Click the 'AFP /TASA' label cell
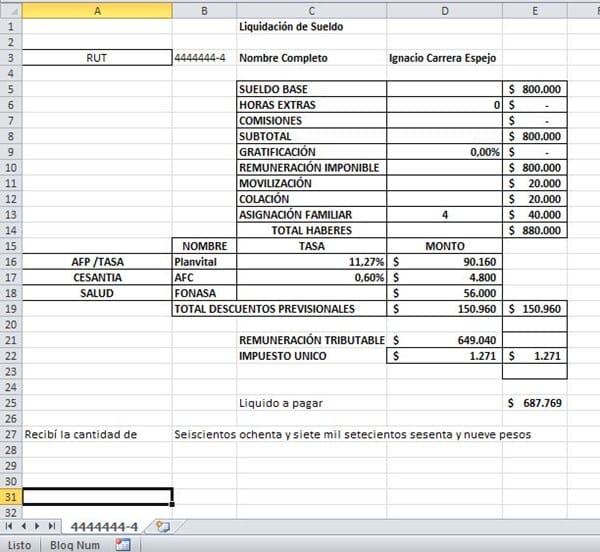Screen dimensions: 600x552 [x=97, y=262]
